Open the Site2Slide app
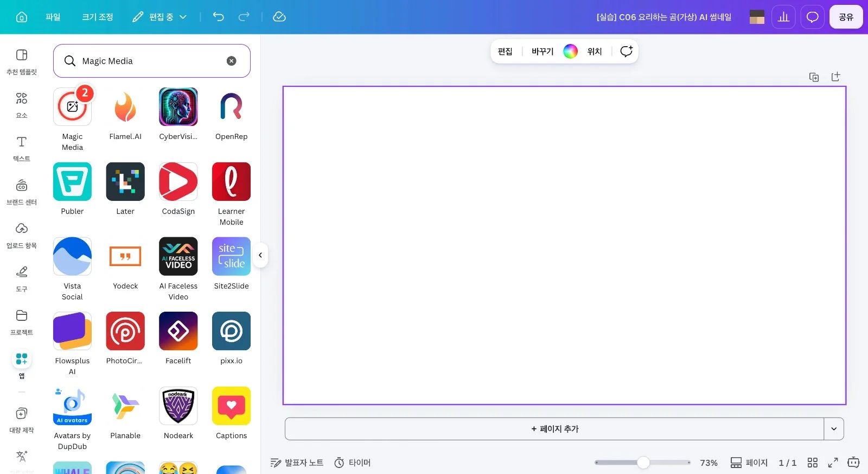 tap(232, 256)
